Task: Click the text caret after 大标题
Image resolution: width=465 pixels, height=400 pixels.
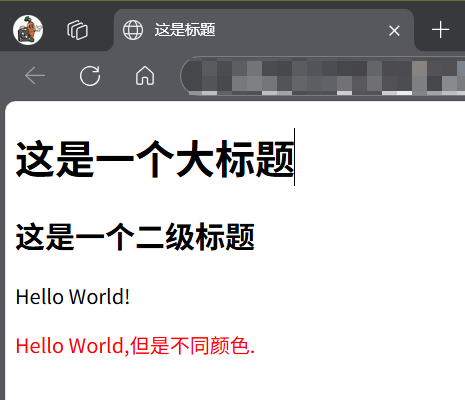Action: pyautogui.click(x=294, y=157)
